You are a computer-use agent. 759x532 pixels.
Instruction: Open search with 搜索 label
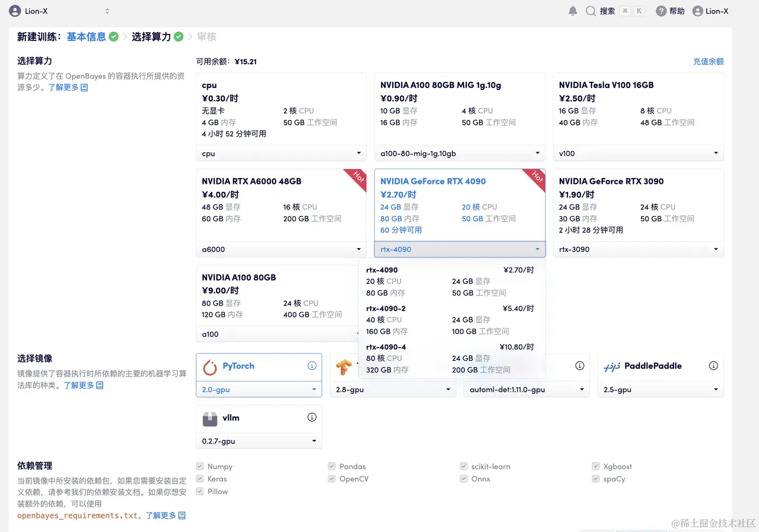click(607, 11)
